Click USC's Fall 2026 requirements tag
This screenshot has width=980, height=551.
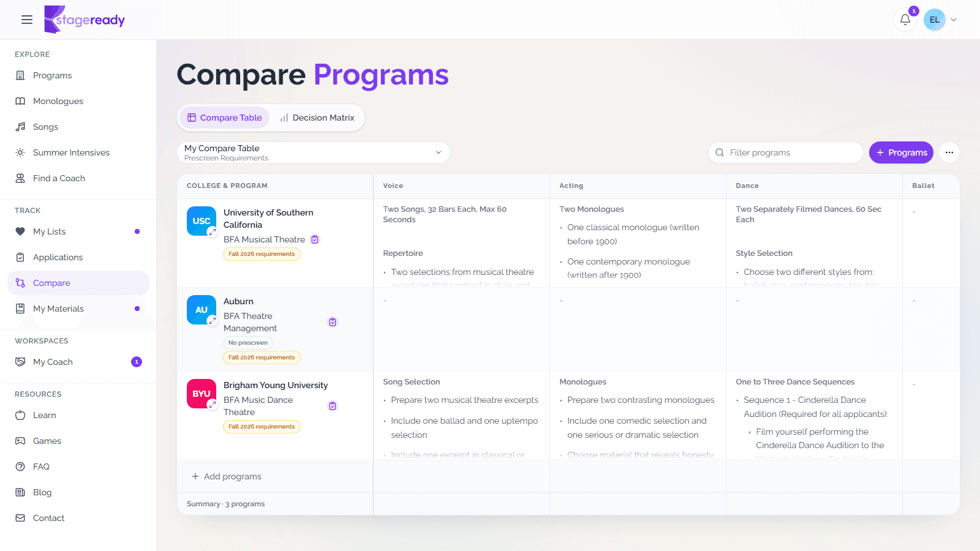(262, 254)
